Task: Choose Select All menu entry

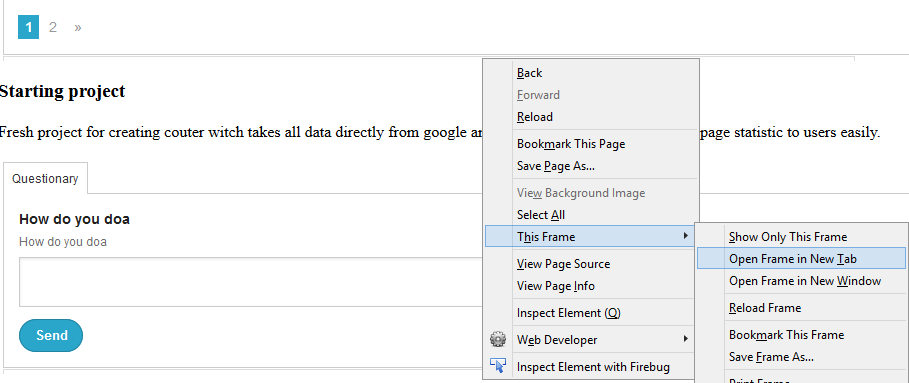Action: coord(591,215)
